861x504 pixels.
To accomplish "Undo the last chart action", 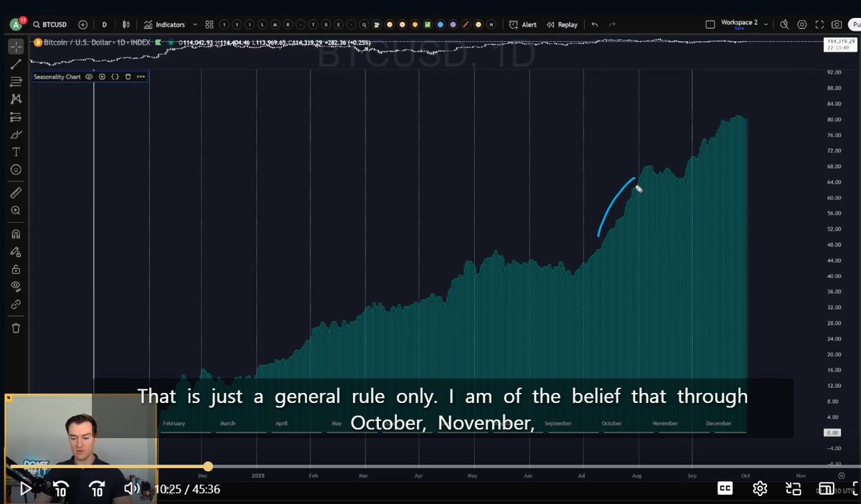I will pyautogui.click(x=595, y=24).
